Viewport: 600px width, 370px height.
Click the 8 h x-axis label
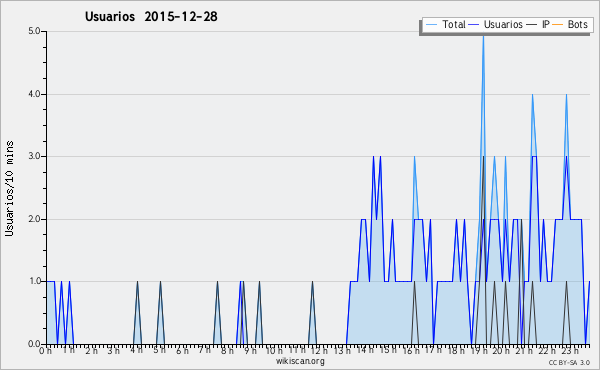227,351
